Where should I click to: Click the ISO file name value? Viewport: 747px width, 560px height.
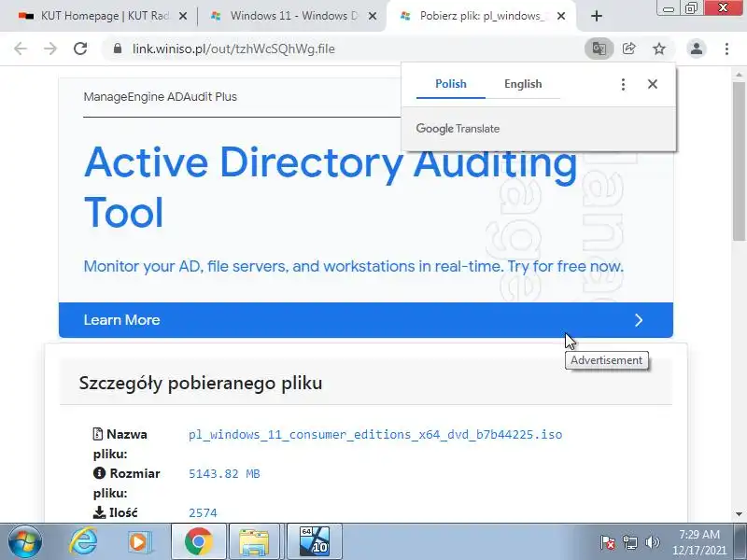coord(375,435)
